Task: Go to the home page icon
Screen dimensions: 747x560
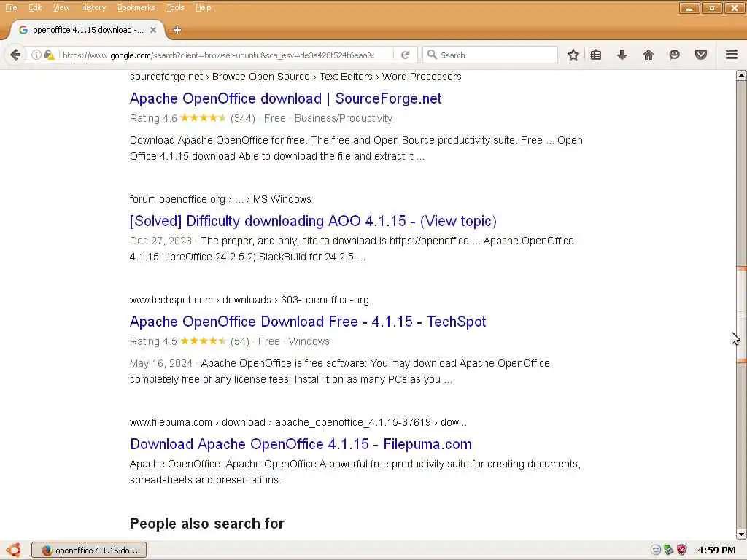Action: click(648, 55)
